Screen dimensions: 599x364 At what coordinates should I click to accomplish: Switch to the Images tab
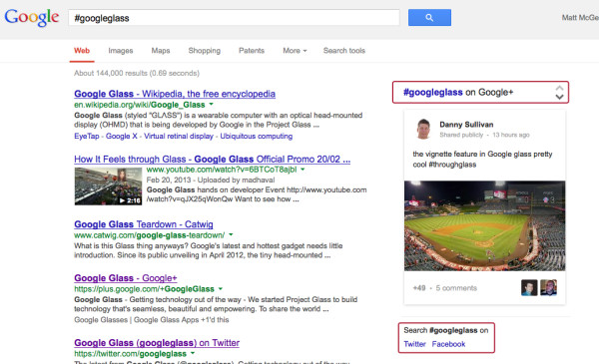point(121,51)
